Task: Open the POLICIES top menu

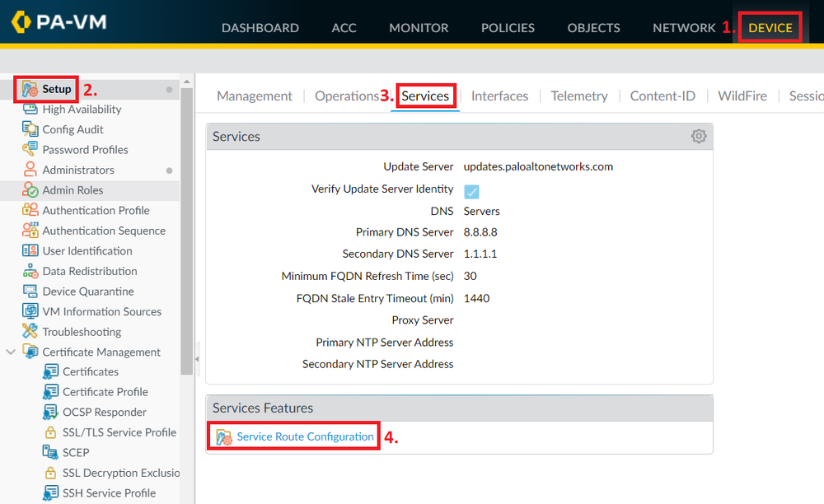Action: tap(508, 28)
